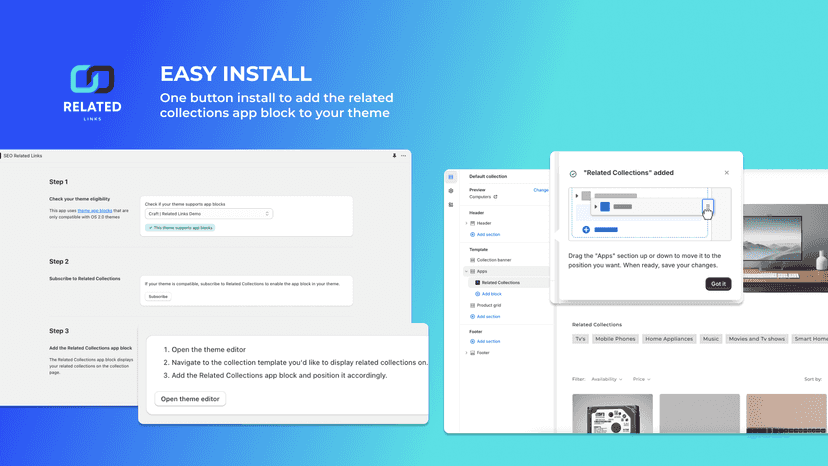Image resolution: width=828 pixels, height=466 pixels.
Task: Click "This theme supports app blocks" badge
Action: click(180, 228)
